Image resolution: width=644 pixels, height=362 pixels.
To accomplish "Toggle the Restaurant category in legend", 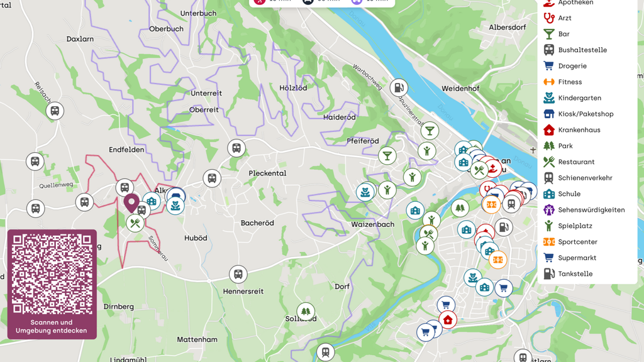I will click(x=575, y=162).
